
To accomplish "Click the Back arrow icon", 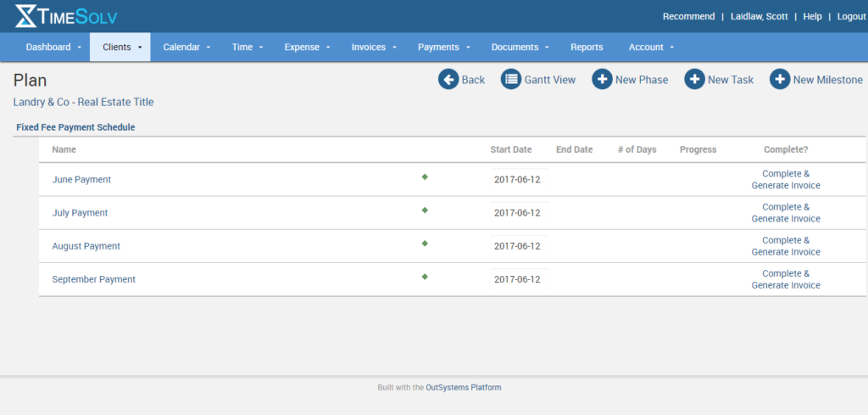I will pyautogui.click(x=448, y=80).
